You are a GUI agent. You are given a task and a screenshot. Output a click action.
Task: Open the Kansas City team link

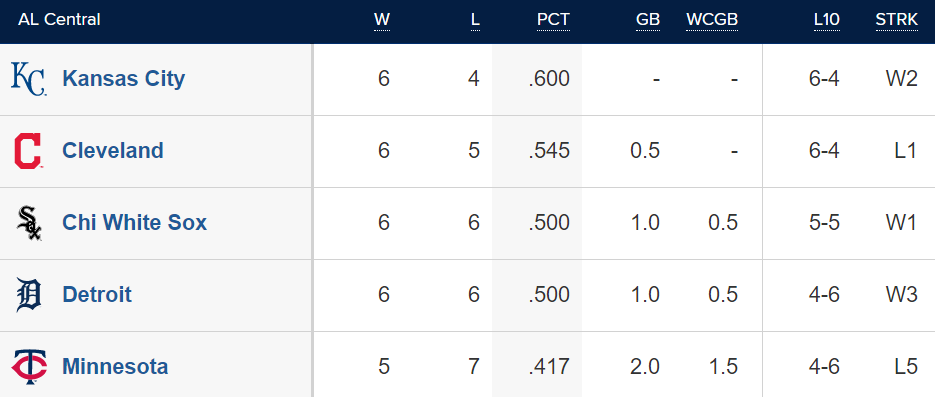click(x=123, y=79)
